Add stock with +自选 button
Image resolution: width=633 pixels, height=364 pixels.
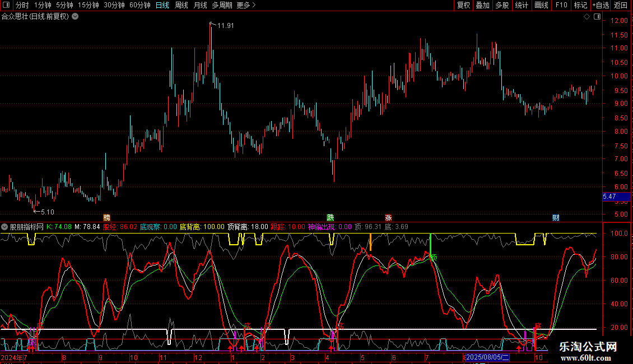(600, 5)
